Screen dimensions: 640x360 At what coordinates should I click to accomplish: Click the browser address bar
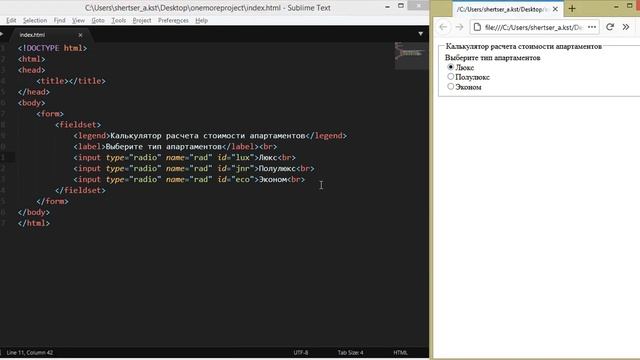tap(535, 27)
